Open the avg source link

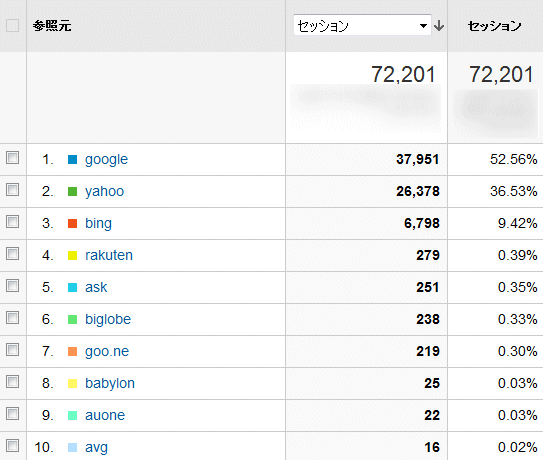pos(96,448)
